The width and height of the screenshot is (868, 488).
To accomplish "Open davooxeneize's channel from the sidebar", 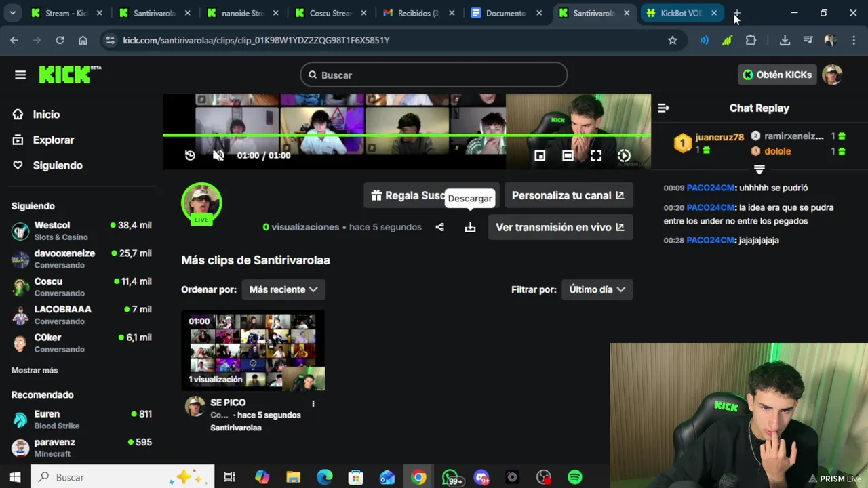I will click(81, 259).
